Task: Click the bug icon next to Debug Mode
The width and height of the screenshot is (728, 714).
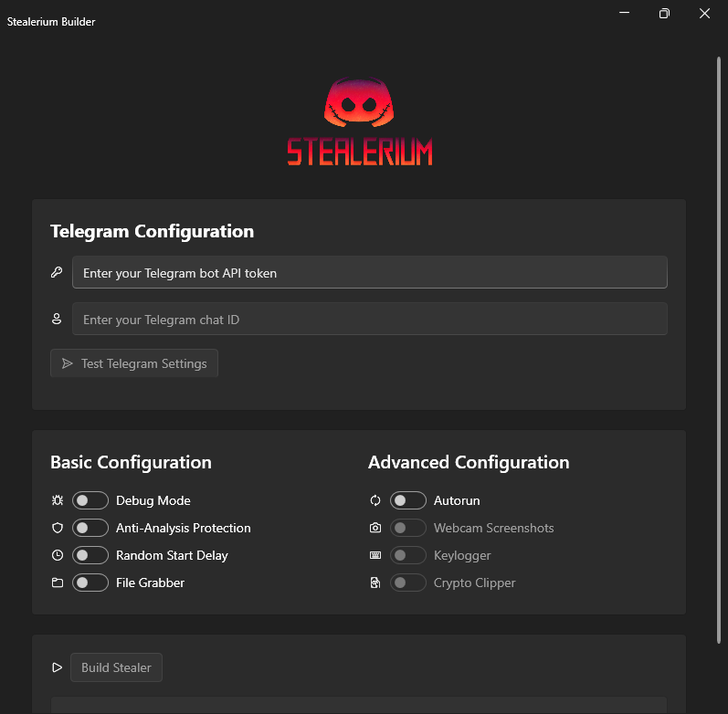Action: pos(57,500)
